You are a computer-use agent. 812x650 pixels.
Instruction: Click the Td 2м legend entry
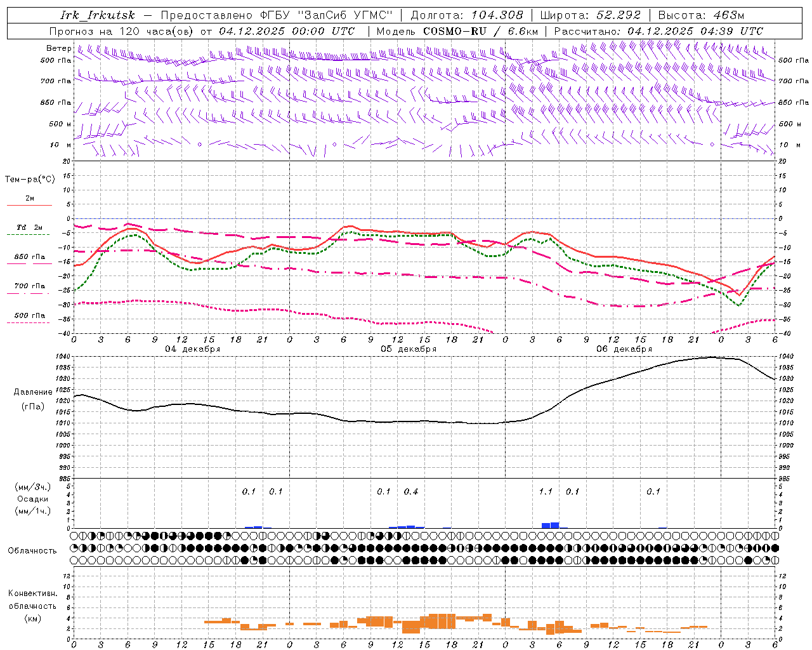coord(29,227)
